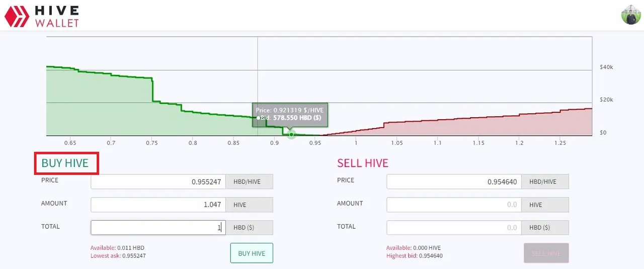Screen dimensions: 644x269
Task: Click Lowest ask 0.955247 link
Action: [118, 256]
